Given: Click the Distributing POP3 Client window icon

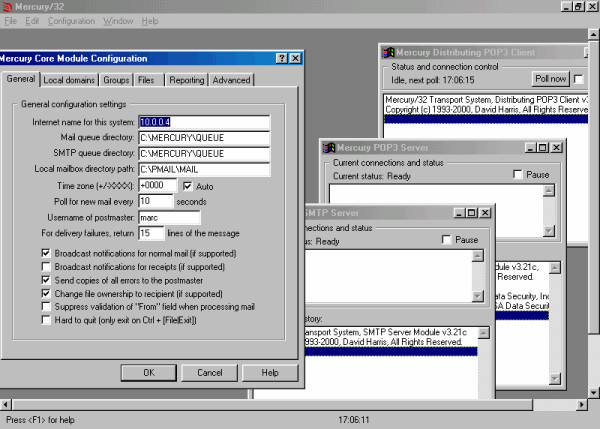Looking at the screenshot, I should click(389, 53).
